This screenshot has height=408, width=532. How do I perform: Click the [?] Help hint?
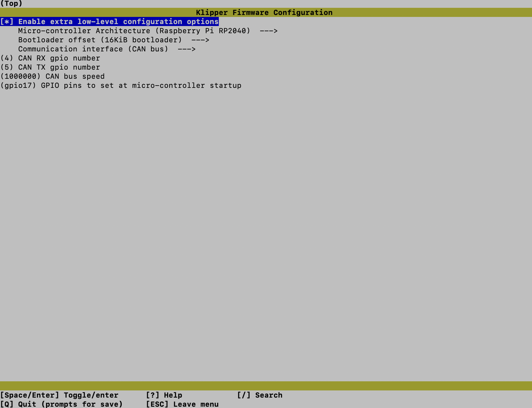point(164,395)
